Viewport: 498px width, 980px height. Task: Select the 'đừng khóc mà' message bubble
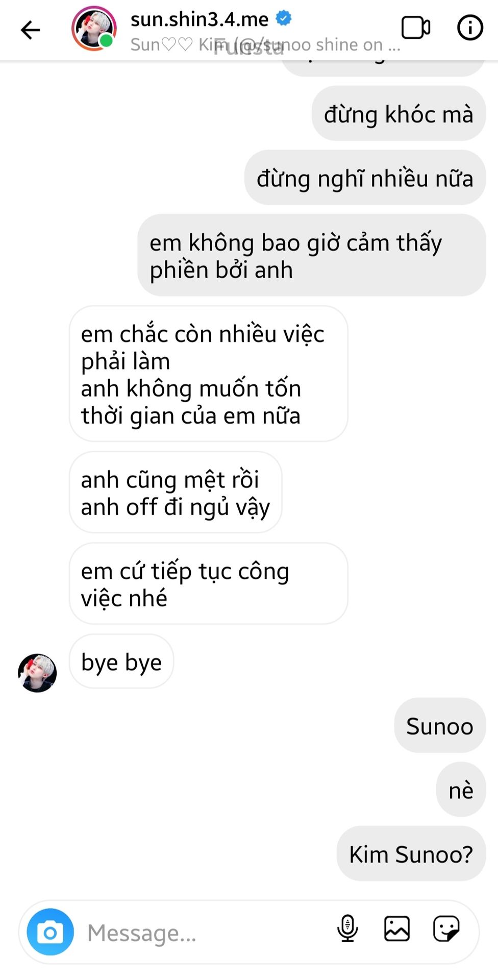click(399, 113)
